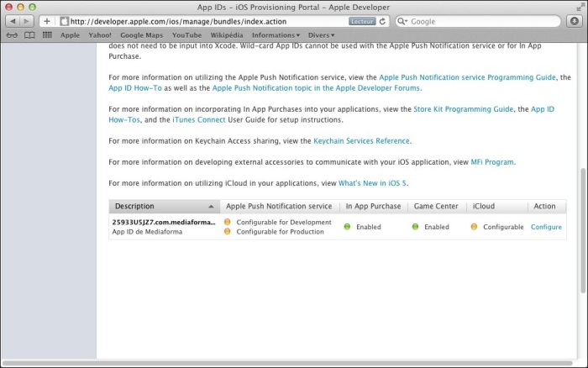This screenshot has width=588, height=368.
Task: Open the Apple Push Notification service Programming Guide link
Action: 467,77
